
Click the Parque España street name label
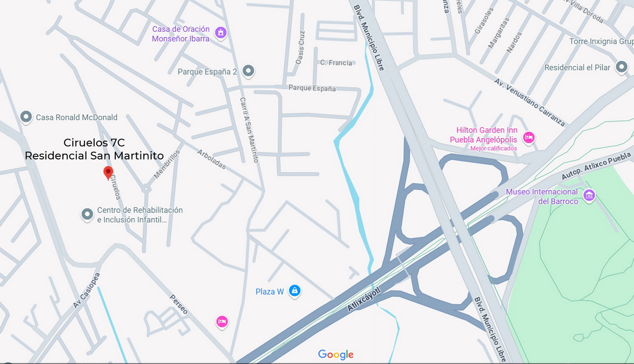click(x=312, y=88)
